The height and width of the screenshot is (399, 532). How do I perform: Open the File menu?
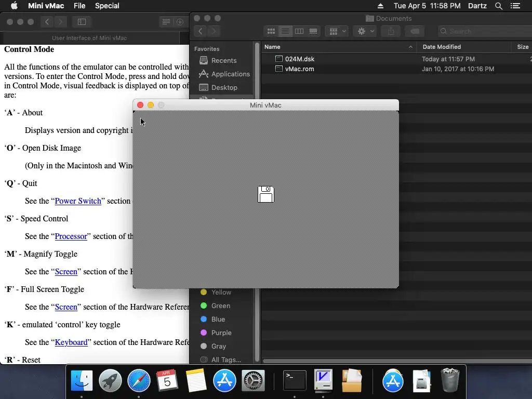pyautogui.click(x=79, y=6)
